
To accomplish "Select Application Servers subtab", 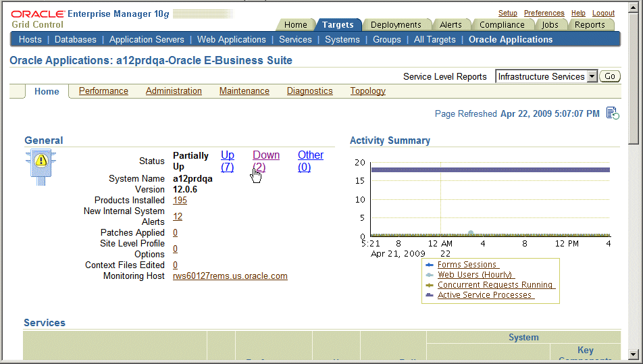I will [x=147, y=39].
